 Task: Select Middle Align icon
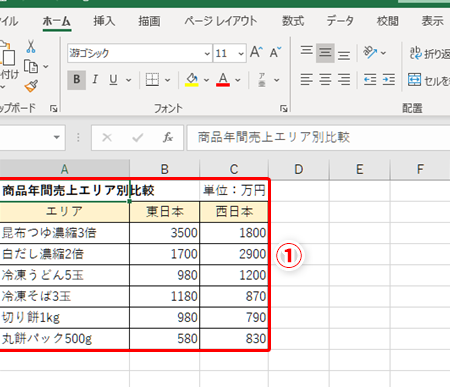[x=325, y=52]
